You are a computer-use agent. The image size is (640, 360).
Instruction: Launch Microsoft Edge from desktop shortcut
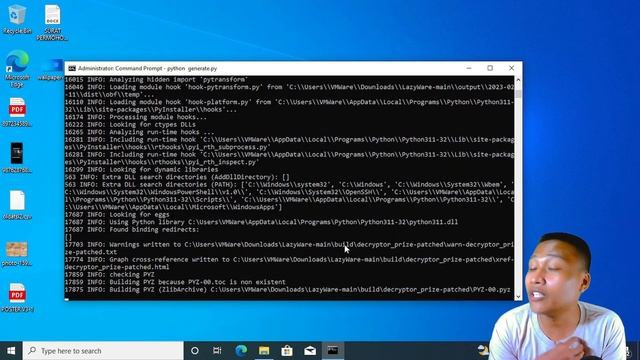(x=17, y=69)
